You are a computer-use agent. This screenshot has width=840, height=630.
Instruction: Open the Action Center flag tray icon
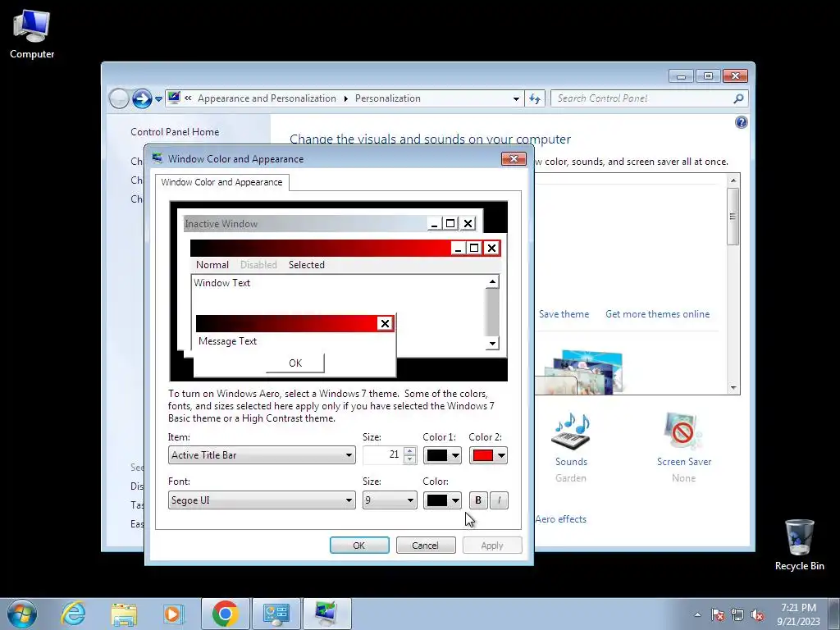coord(718,614)
